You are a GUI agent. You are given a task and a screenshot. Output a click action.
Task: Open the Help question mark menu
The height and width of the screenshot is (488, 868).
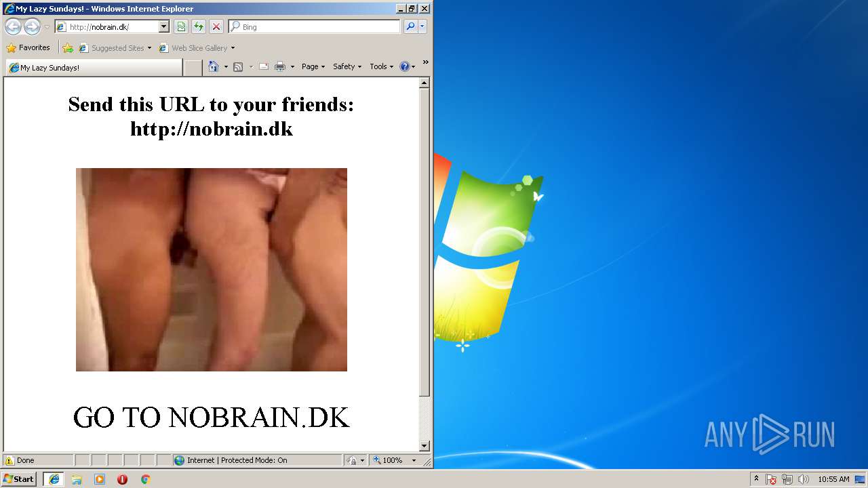(407, 66)
